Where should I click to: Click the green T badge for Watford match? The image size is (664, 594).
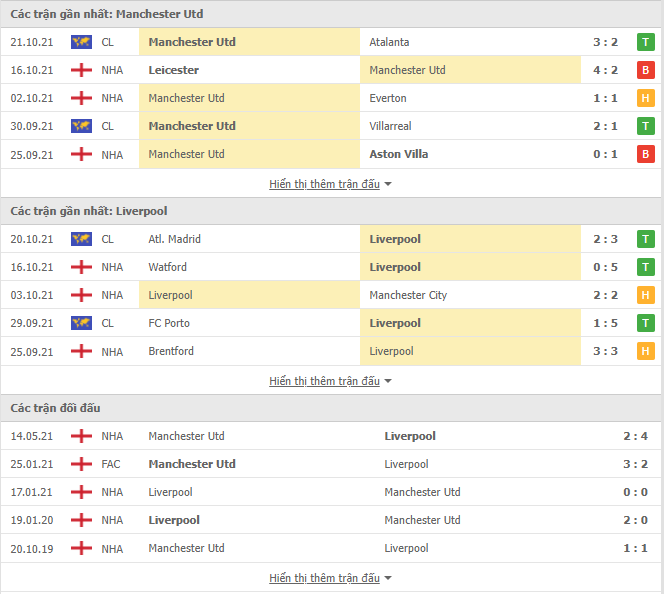click(x=645, y=267)
